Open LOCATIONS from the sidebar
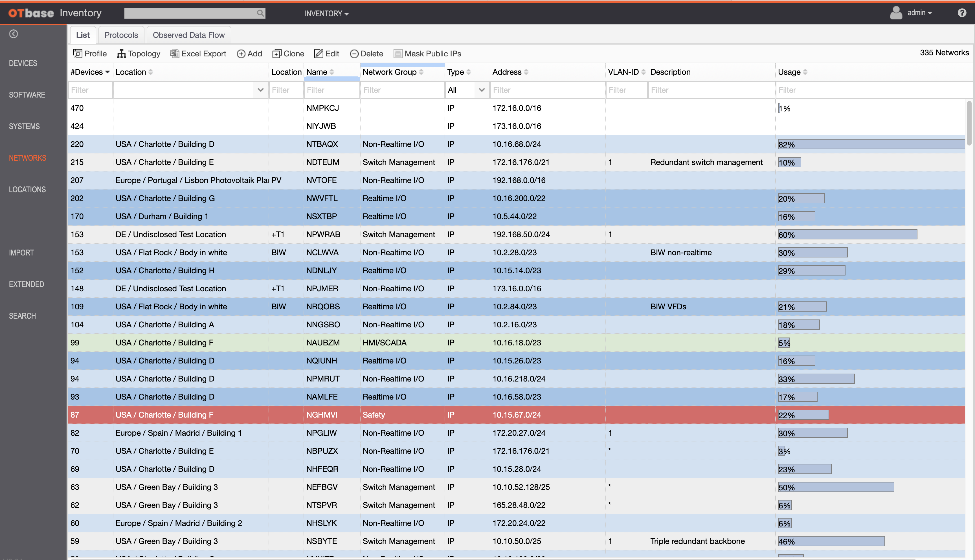Screen dimensions: 975x560 click(27, 189)
